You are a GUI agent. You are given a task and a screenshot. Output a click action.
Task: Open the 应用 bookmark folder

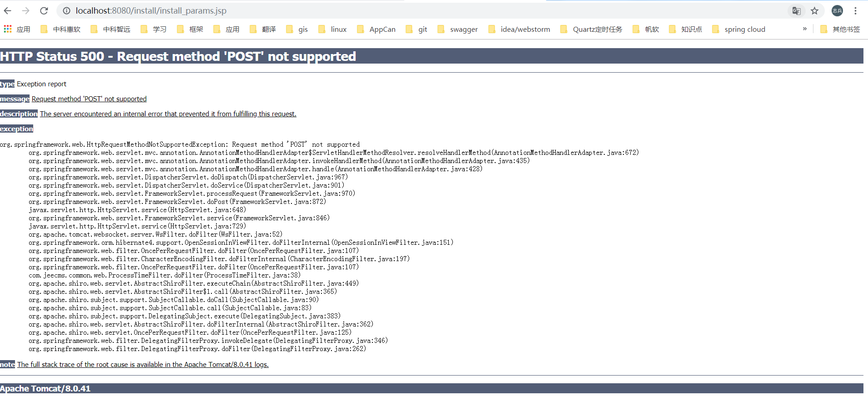pyautogui.click(x=226, y=29)
